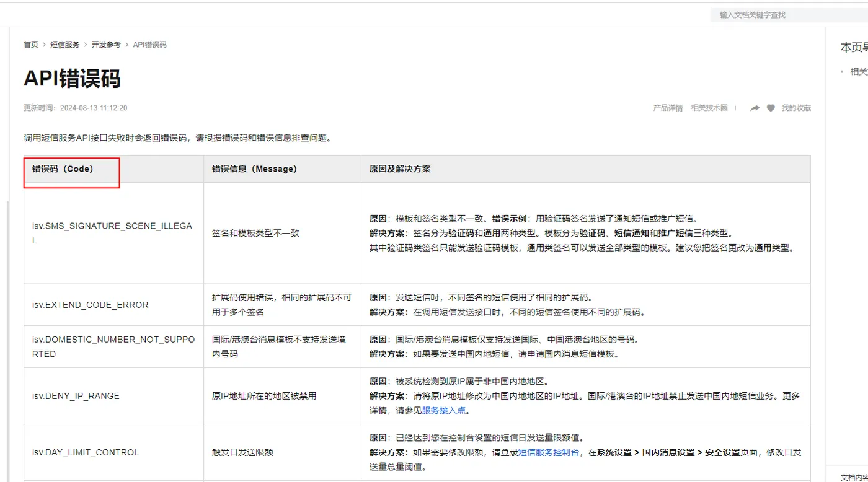Click message cell 原IP地址所在的地区被禁用
The image size is (868, 482).
point(283,396)
